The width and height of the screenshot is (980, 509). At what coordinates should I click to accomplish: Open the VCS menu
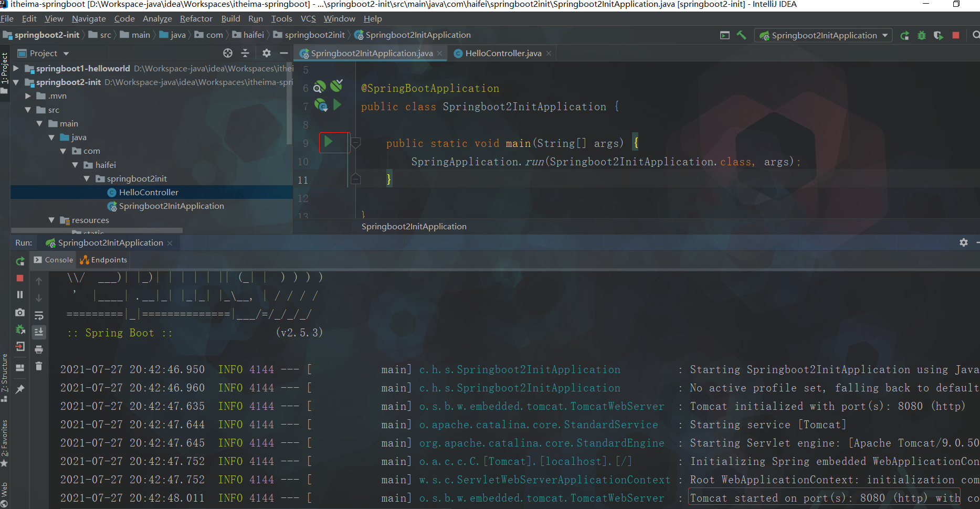[308, 19]
